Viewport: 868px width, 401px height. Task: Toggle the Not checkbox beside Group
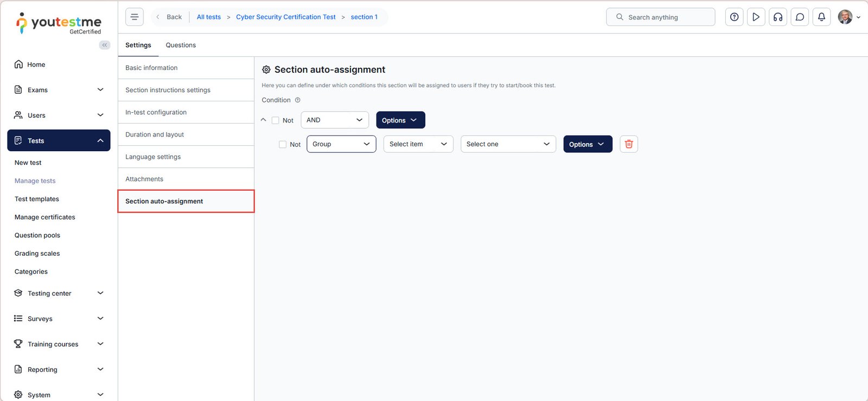coord(283,144)
